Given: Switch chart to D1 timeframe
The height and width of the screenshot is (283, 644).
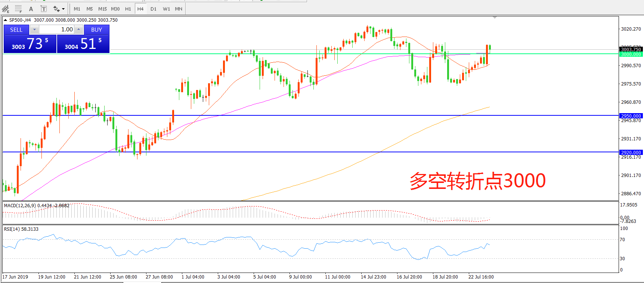Looking at the screenshot, I should [154, 9].
